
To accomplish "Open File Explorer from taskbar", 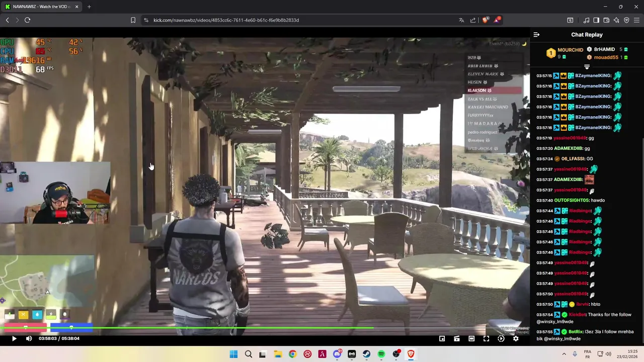I will (278, 354).
